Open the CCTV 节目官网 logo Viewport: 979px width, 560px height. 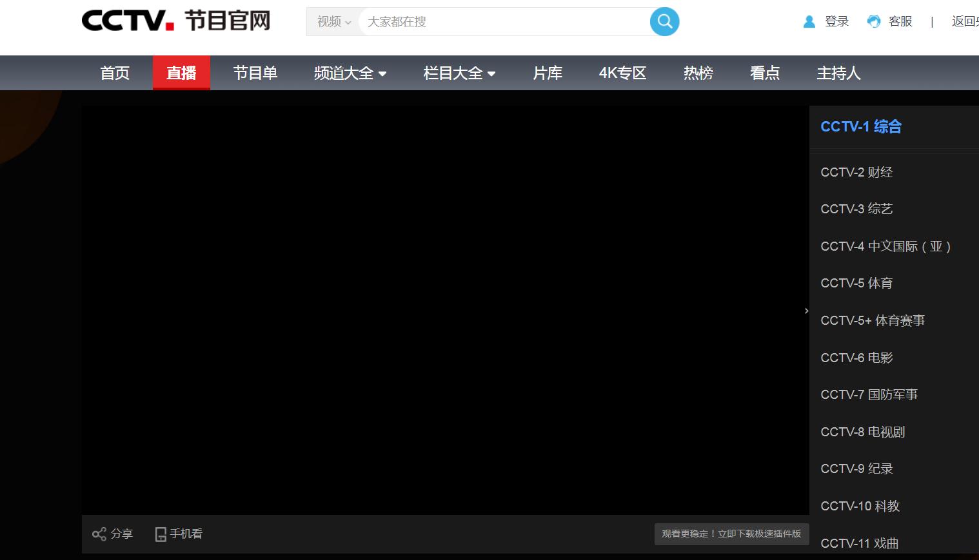click(x=176, y=21)
